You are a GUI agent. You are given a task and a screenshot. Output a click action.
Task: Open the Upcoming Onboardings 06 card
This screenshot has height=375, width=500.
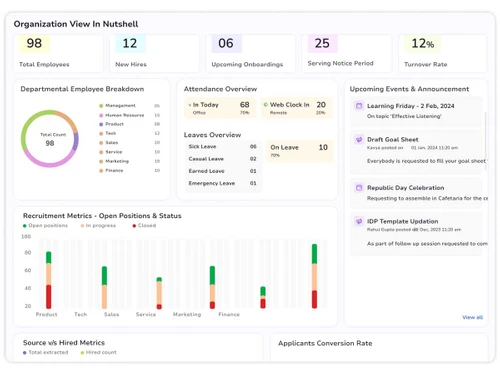pos(251,53)
